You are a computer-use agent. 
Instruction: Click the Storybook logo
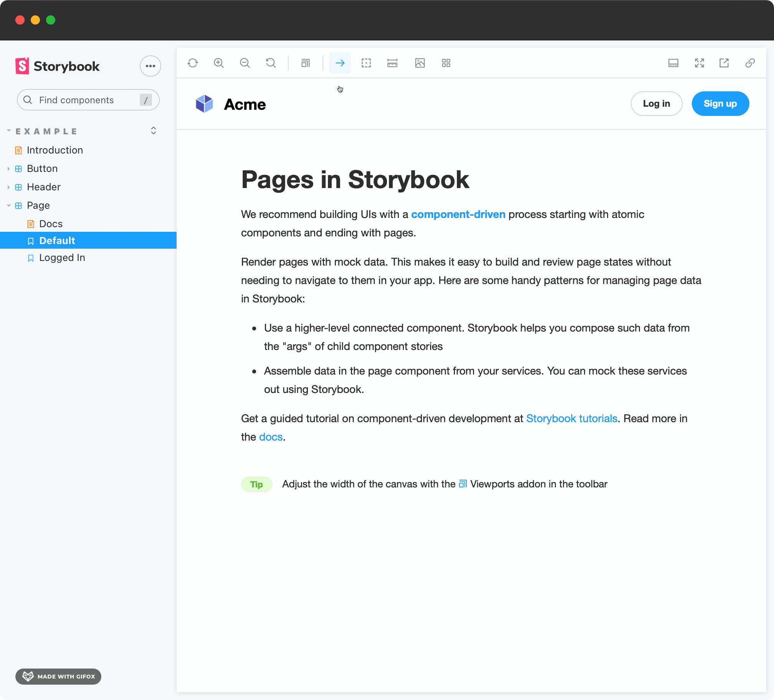(x=58, y=66)
